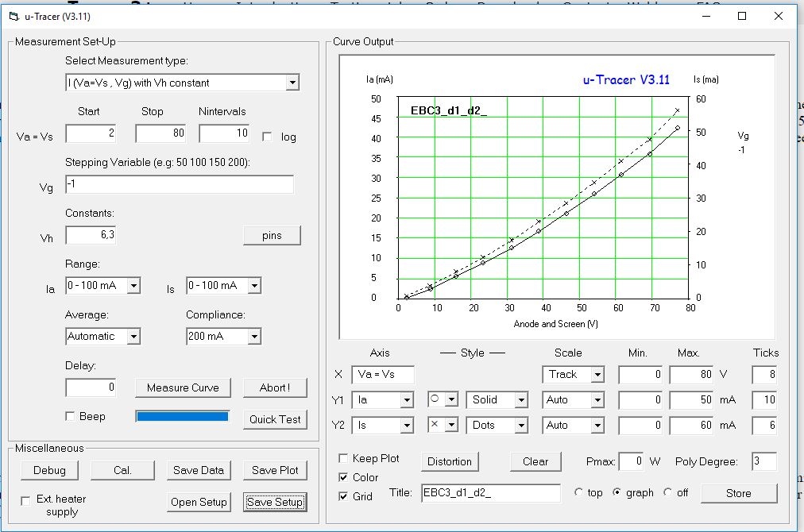
Task: Open the Y2 axis Is variable dropdown
Action: pyautogui.click(x=407, y=425)
